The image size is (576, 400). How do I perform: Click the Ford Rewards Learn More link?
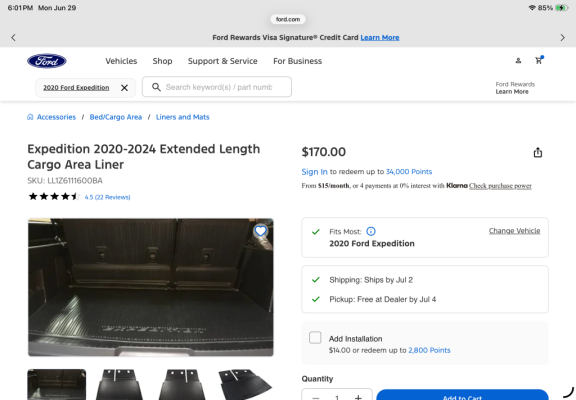[x=512, y=91]
